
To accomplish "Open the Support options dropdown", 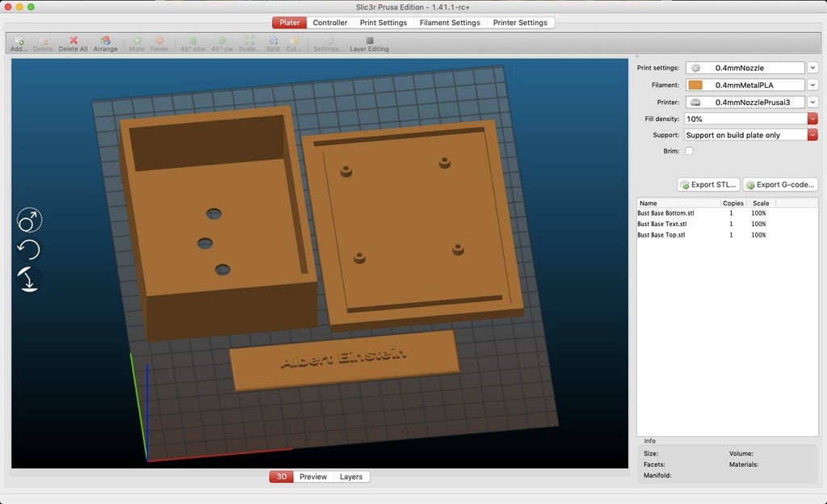I will point(812,135).
